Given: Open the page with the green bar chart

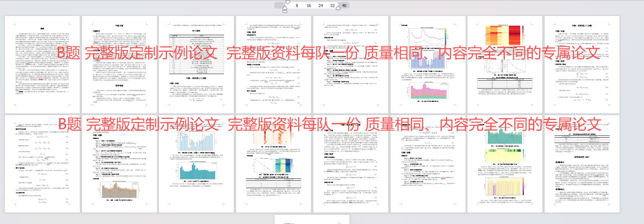Looking at the screenshot, I should (x=505, y=164).
